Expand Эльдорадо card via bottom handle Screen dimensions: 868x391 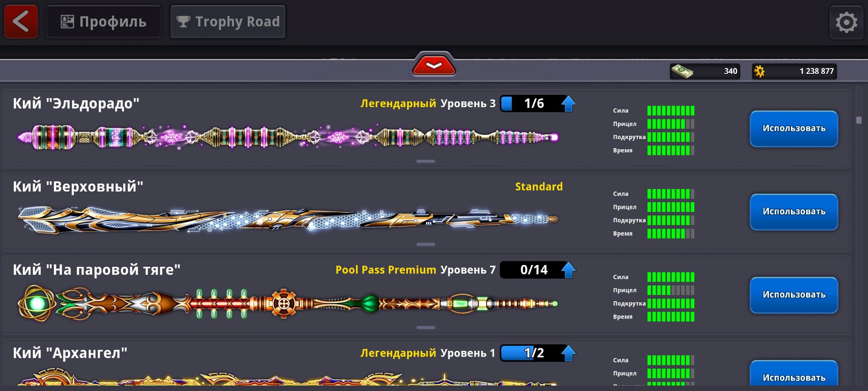426,161
